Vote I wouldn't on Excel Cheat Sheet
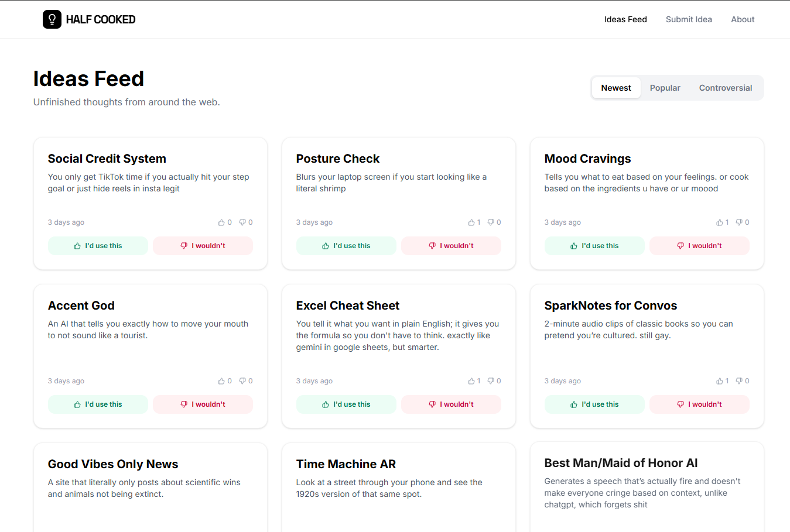Screen dimensions: 790x532 pos(451,404)
